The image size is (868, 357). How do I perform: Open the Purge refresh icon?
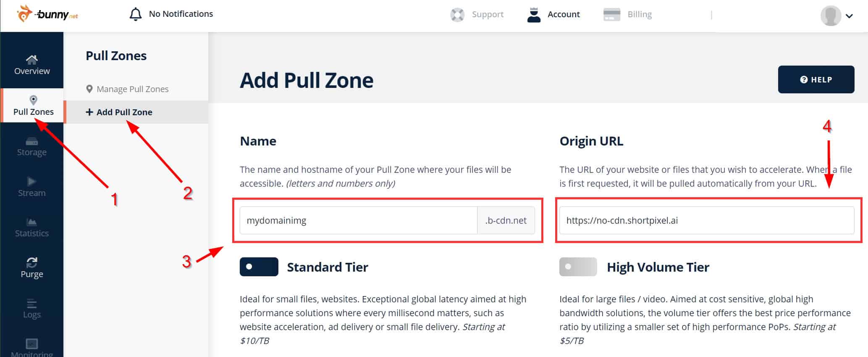tap(32, 263)
